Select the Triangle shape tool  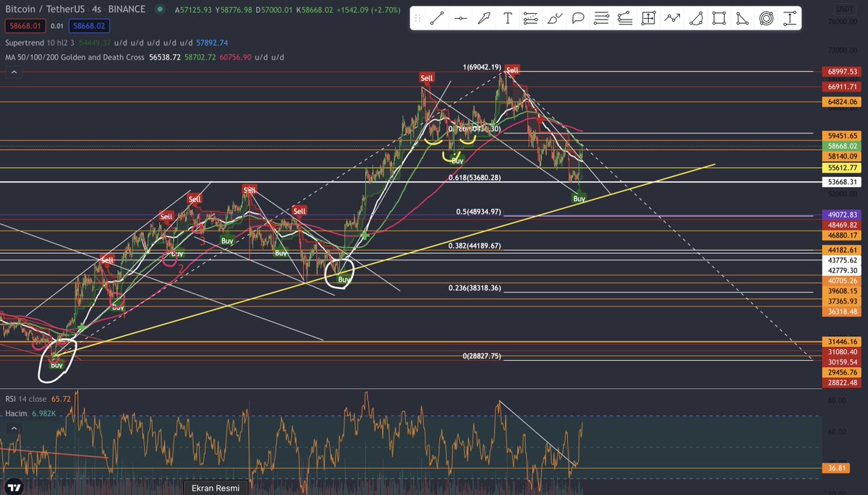pos(742,19)
